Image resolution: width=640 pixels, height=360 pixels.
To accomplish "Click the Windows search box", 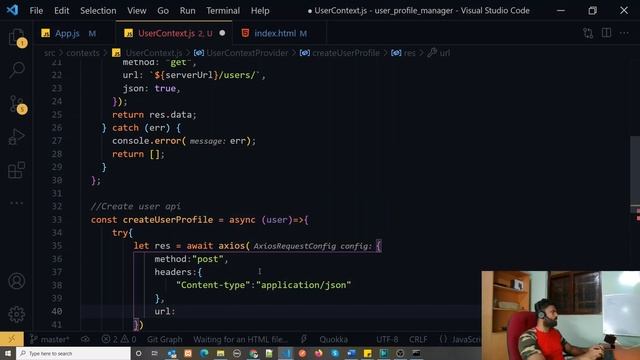I will point(73,353).
